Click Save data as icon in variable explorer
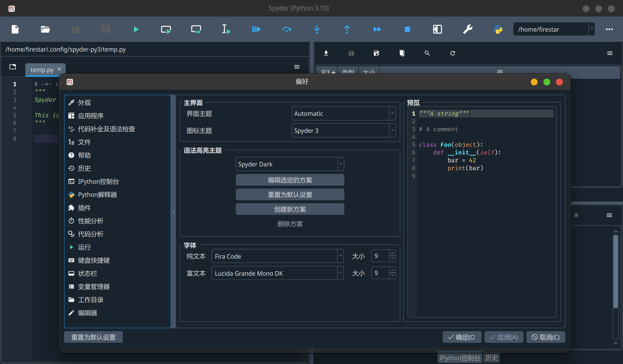Screen dimensions: 623x364 (x=376, y=53)
